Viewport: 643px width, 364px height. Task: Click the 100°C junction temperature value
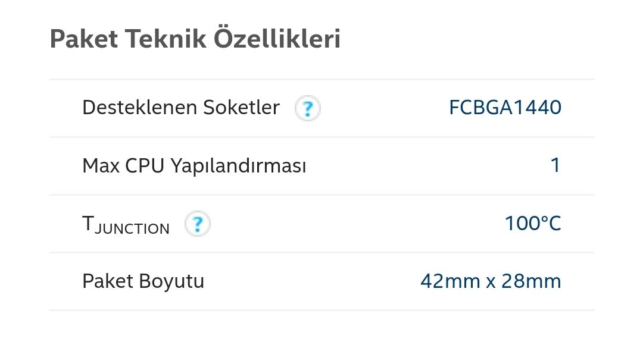533,224
